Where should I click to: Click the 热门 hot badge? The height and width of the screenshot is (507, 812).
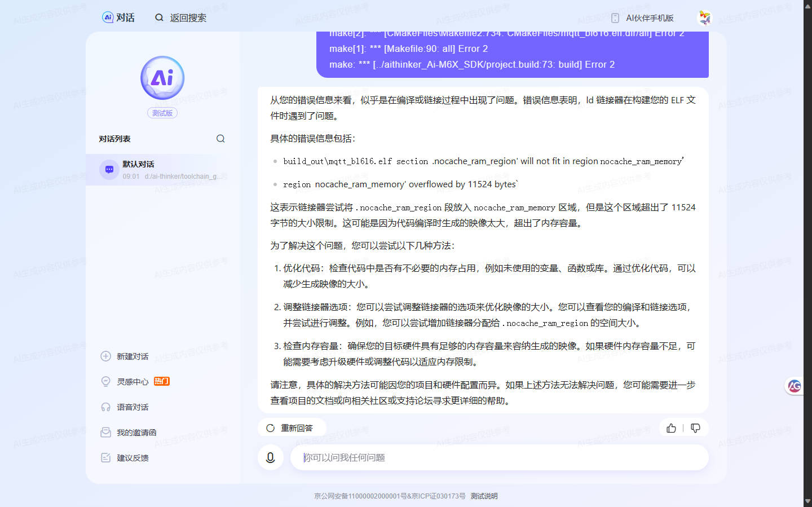(162, 381)
